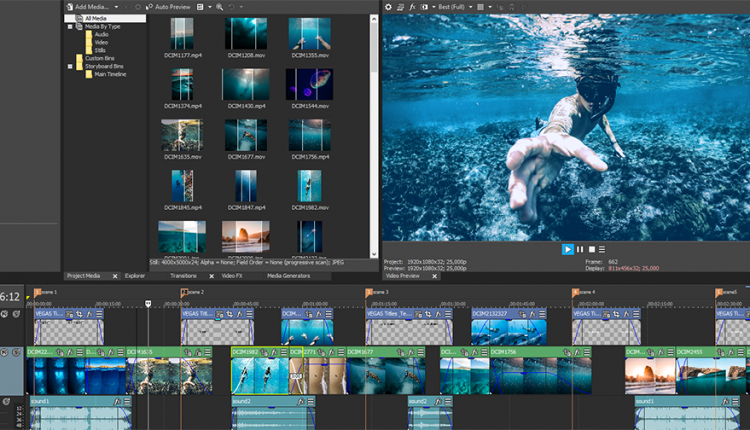Image resolution: width=750 pixels, height=430 pixels.
Task: Switch to the Transitions tab
Action: (x=183, y=276)
